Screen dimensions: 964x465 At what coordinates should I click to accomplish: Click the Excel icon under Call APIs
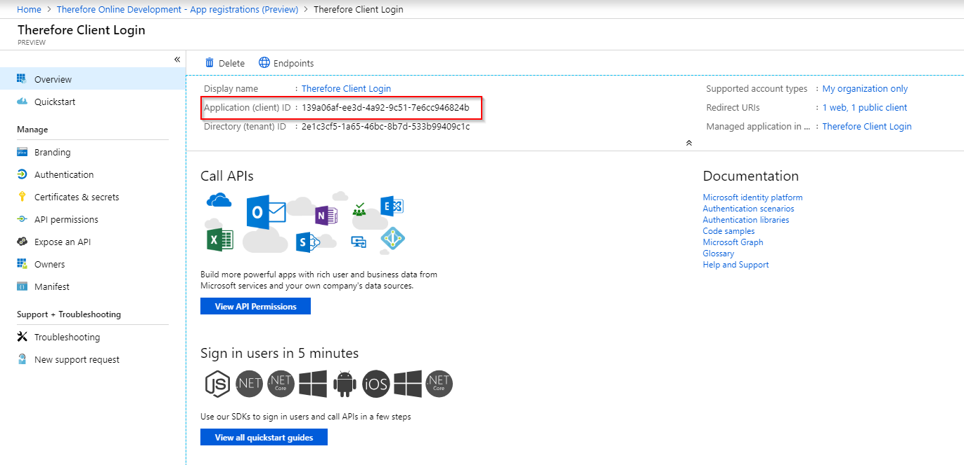pyautogui.click(x=219, y=239)
